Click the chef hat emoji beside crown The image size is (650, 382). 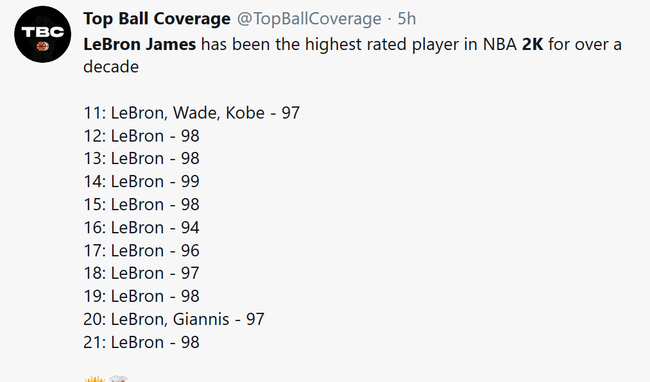[x=118, y=379]
